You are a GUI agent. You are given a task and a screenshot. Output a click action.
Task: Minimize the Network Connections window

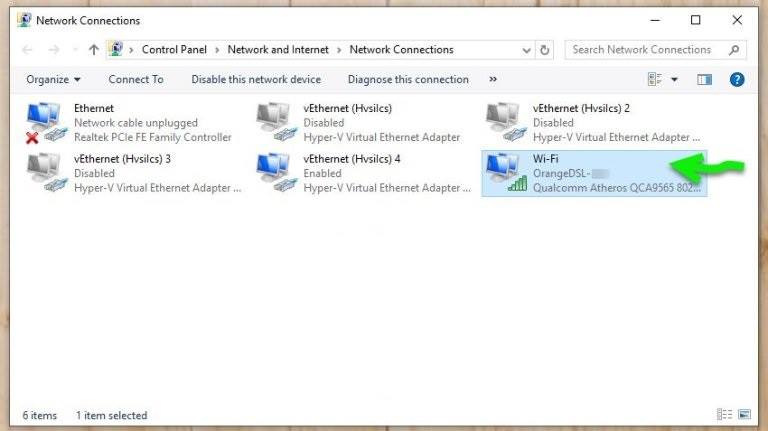click(655, 20)
